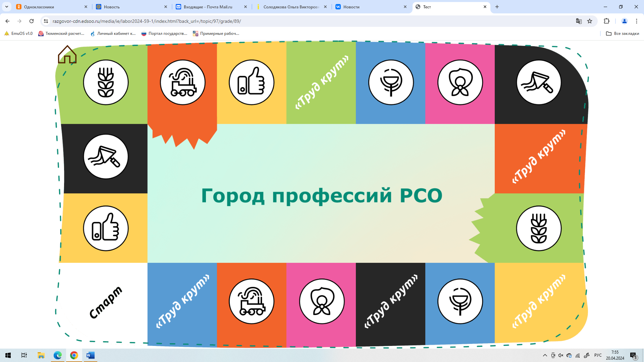
Task: Select the steam train icon on the top orange tile
Action: [183, 82]
